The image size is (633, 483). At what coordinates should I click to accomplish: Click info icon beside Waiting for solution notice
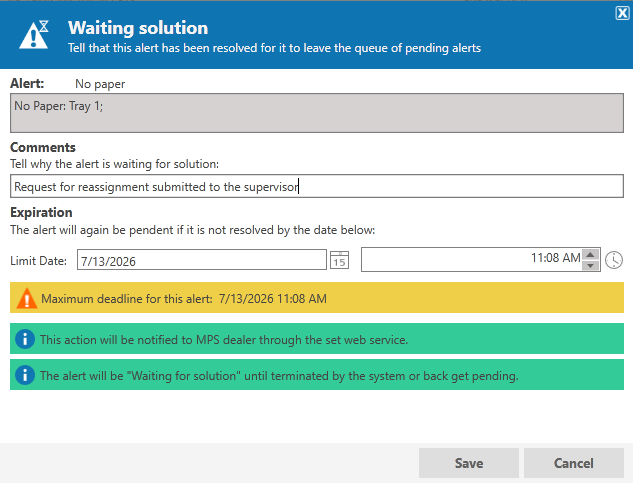[x=25, y=375]
